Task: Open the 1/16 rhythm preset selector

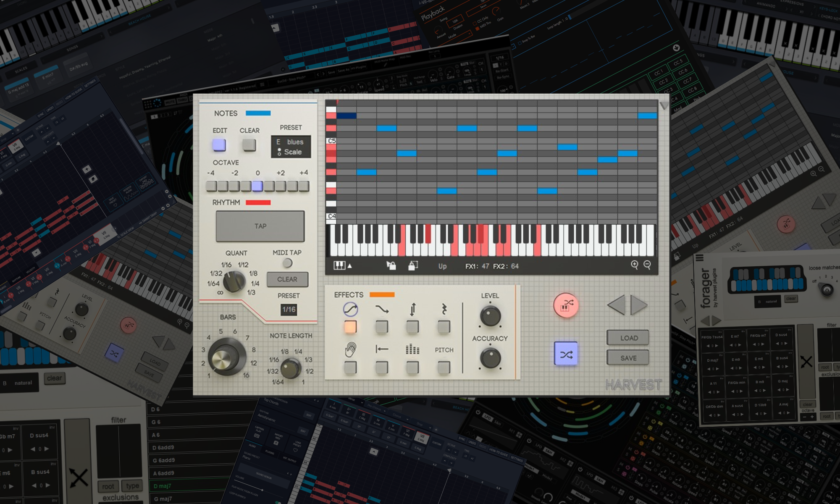Action: coord(289,310)
